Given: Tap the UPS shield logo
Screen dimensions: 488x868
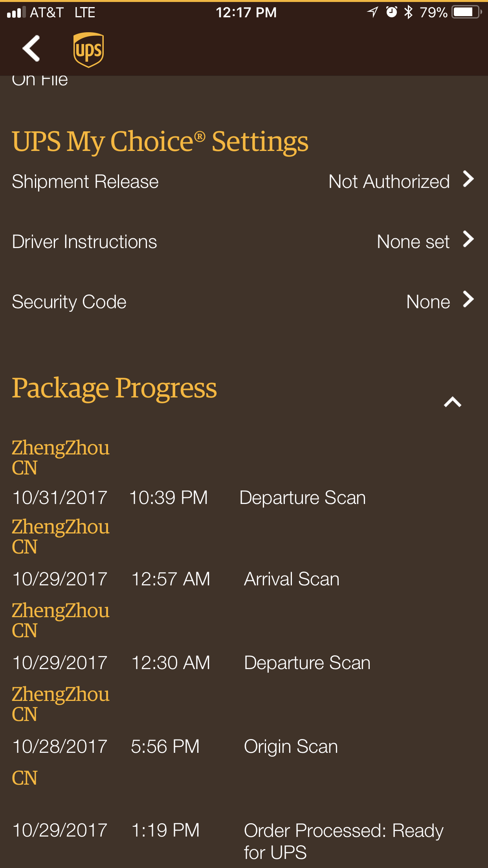Looking at the screenshot, I should pos(89,50).
